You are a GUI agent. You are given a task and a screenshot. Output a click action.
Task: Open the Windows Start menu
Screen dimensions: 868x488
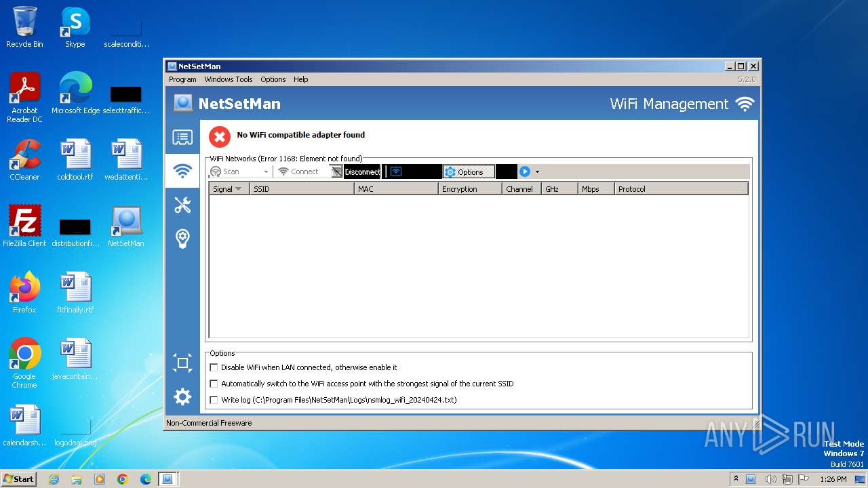point(18,479)
